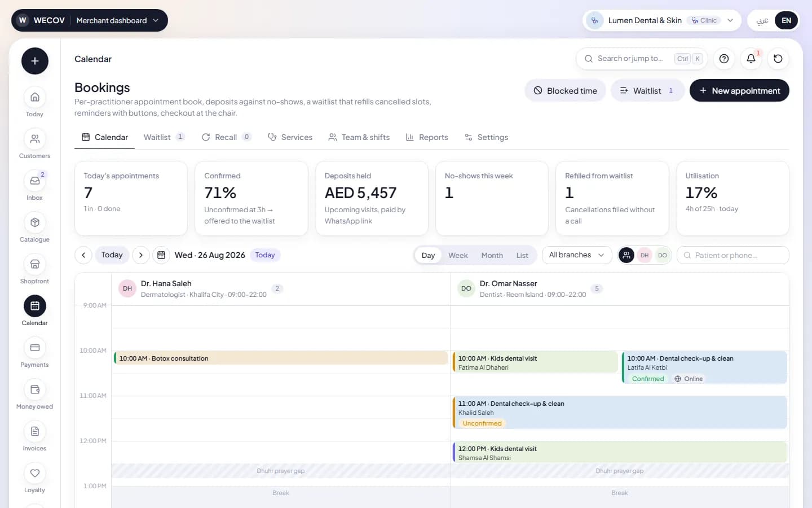Click the Patient or phone search field
This screenshot has height=508, width=812.
point(732,255)
